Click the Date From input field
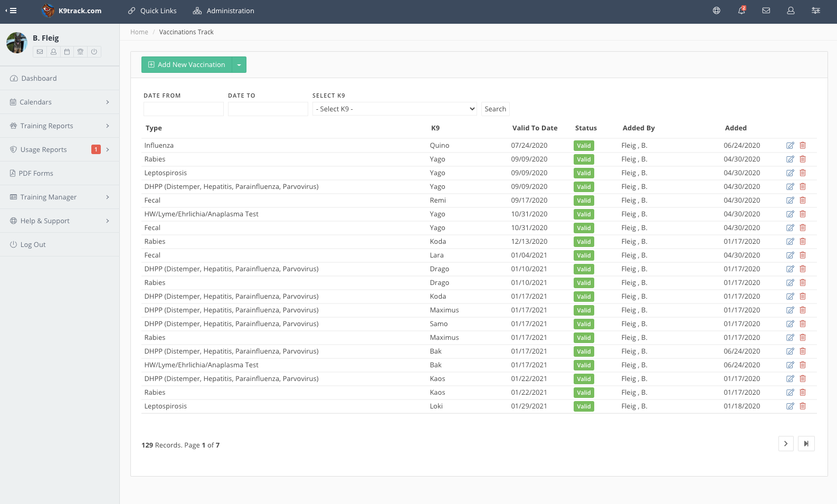 [184, 109]
